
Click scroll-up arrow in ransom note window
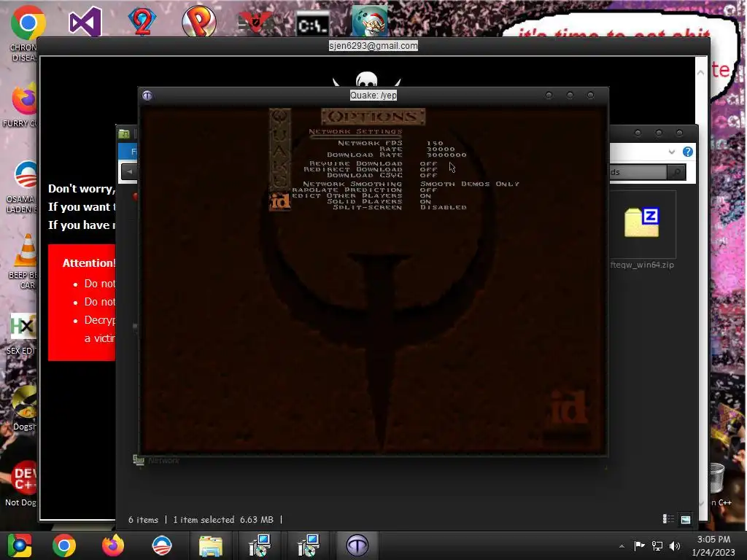[701, 73]
